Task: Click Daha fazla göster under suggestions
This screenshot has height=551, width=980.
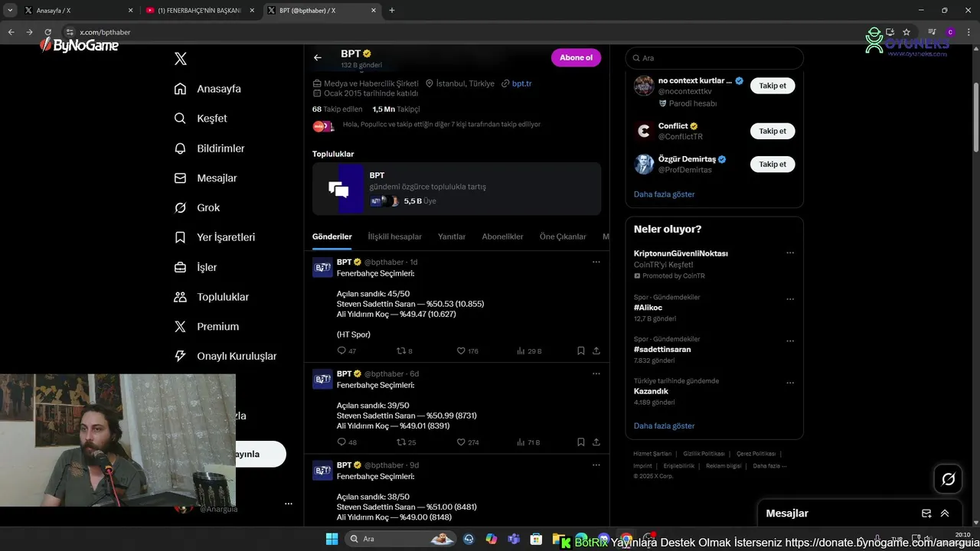Action: (664, 194)
